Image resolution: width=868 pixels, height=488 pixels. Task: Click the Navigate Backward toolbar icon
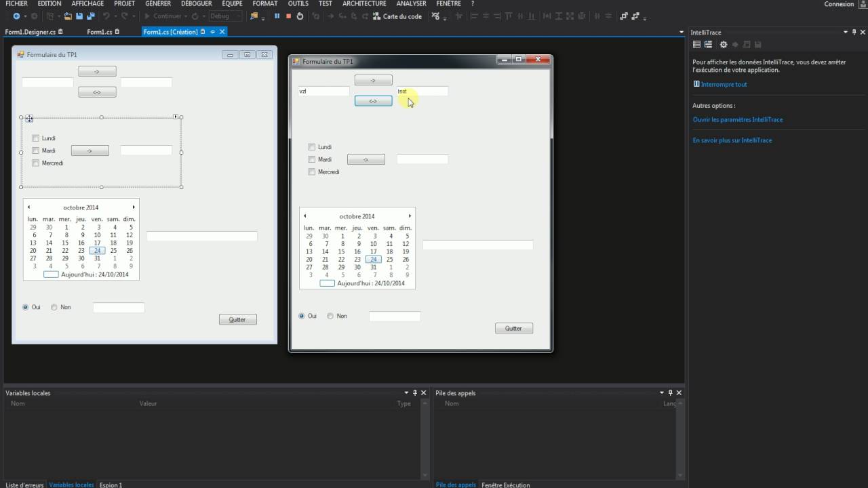point(16,16)
